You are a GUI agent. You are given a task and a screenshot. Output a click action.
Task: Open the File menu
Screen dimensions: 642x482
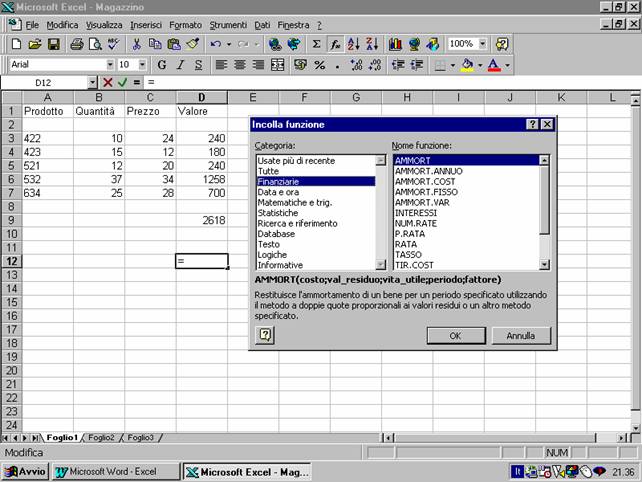pyautogui.click(x=32, y=25)
